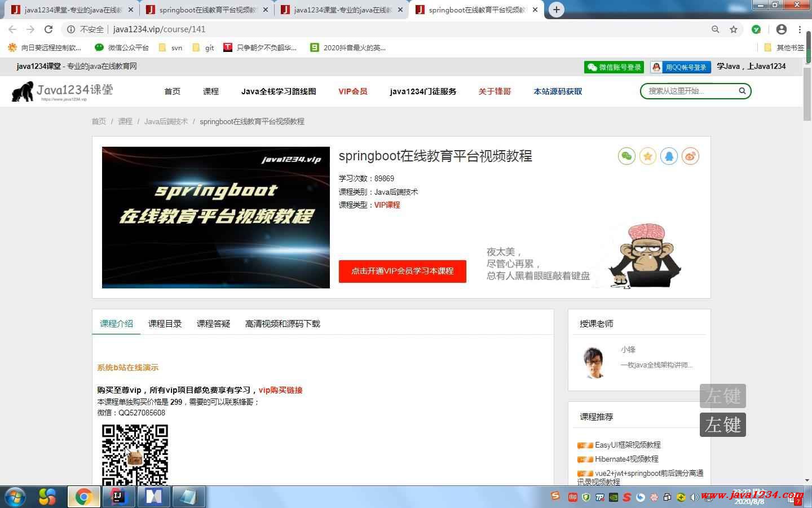Open 系统b站在线演示 link
812x508 pixels.
[127, 367]
